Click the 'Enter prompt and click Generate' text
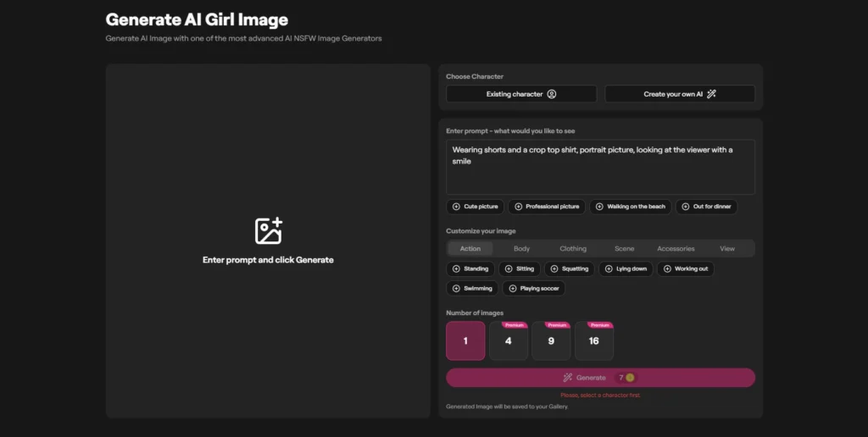The height and width of the screenshot is (437, 868). (268, 260)
